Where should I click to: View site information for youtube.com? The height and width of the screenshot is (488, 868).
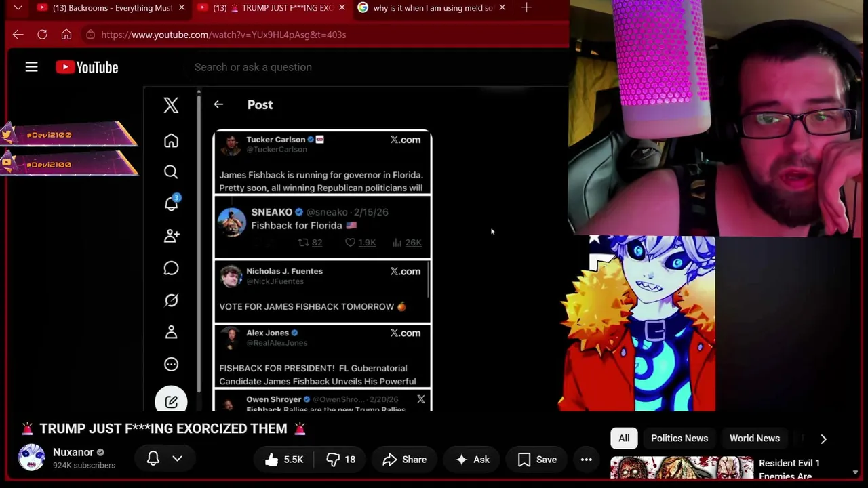point(90,35)
